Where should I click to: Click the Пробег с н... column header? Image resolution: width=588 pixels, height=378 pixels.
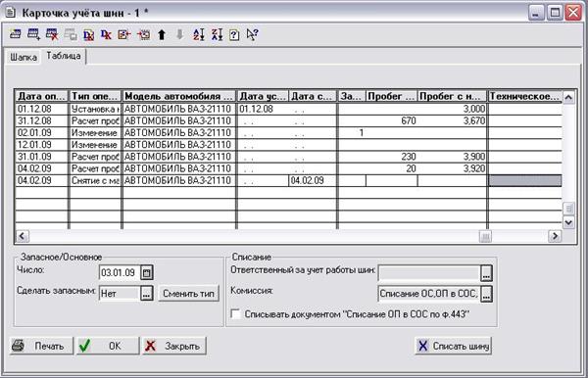pos(452,96)
